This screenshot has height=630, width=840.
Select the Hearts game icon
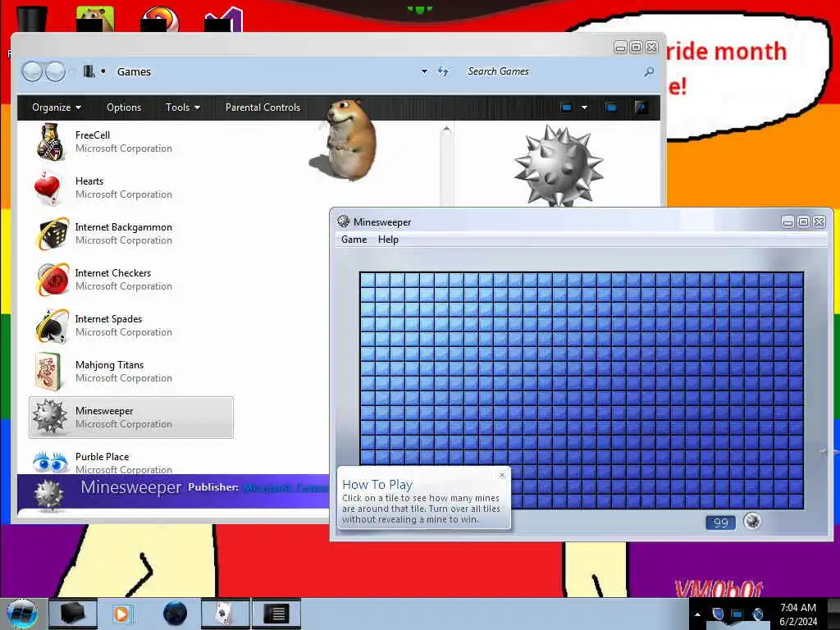[48, 188]
